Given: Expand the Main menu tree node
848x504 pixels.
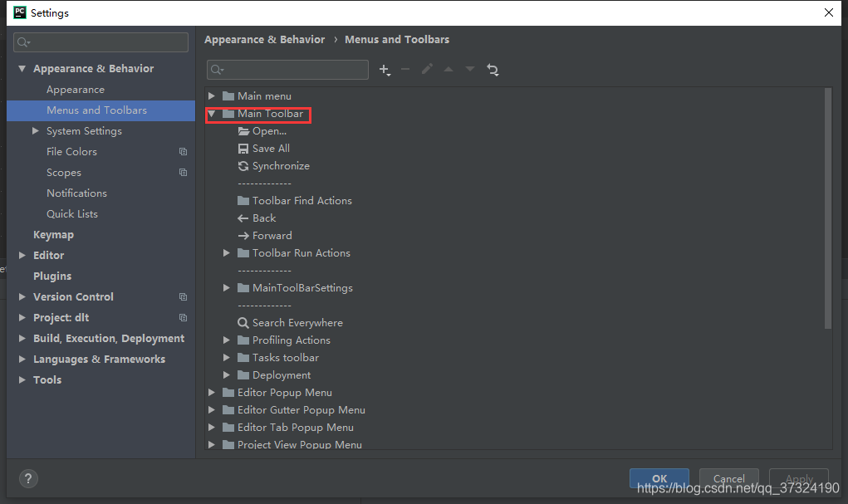Looking at the screenshot, I should (212, 96).
